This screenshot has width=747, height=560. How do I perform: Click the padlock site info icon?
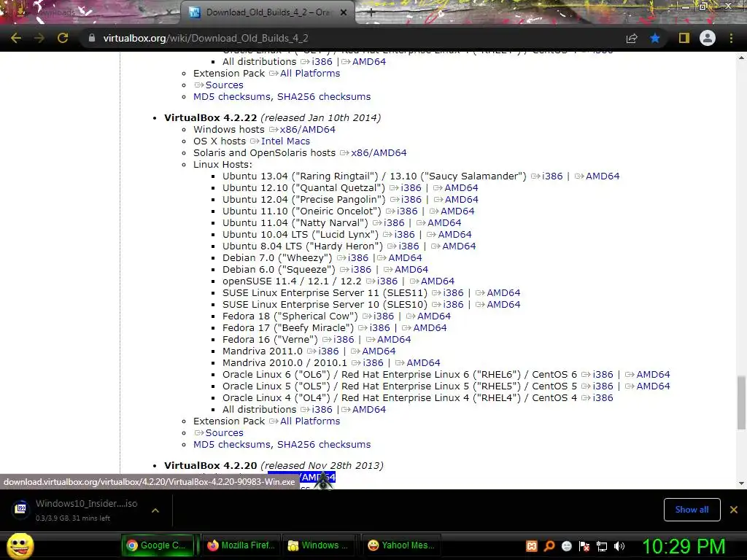pos(92,38)
